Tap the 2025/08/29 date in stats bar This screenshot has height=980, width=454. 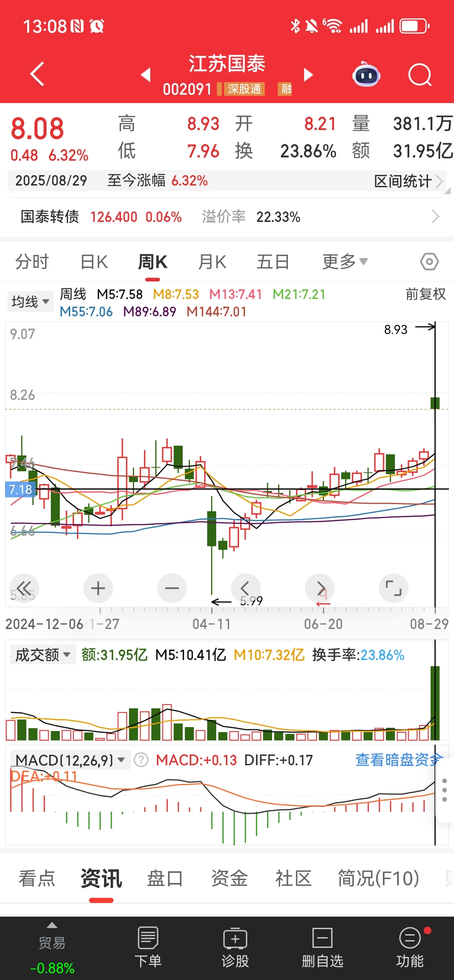[51, 180]
